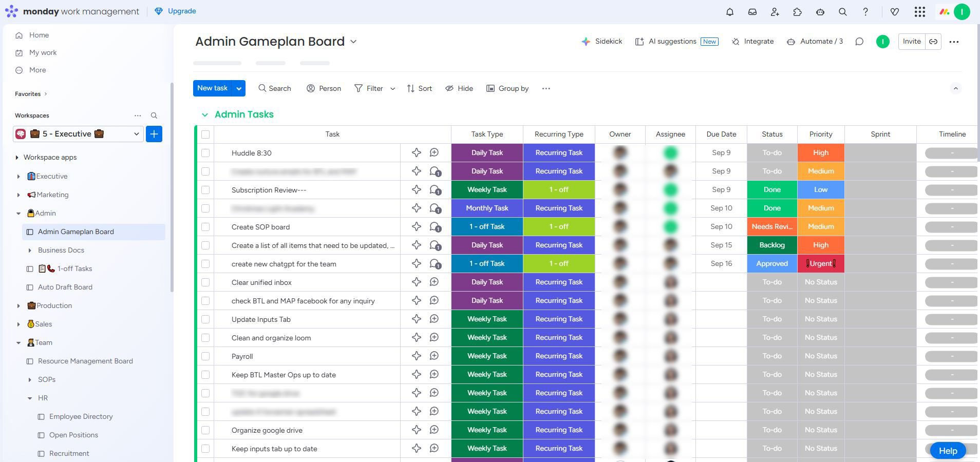The width and height of the screenshot is (980, 462).
Task: Select all tasks with header checkbox
Action: 205,134
